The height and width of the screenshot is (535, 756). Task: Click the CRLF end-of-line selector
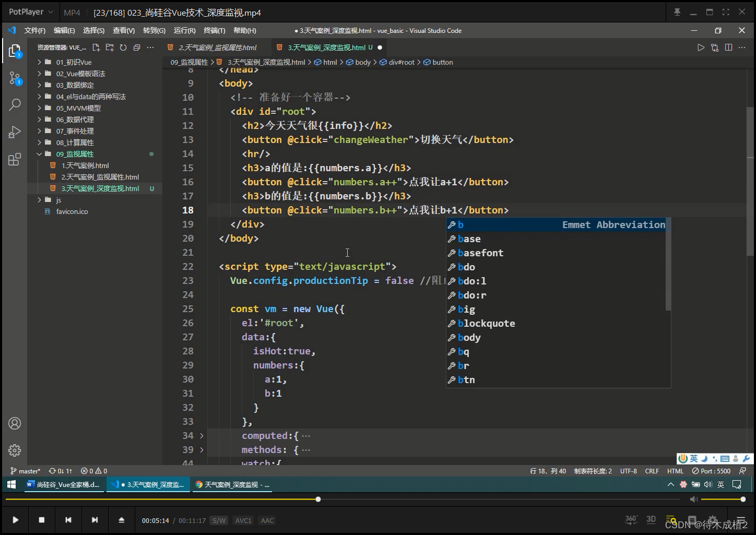(x=652, y=471)
